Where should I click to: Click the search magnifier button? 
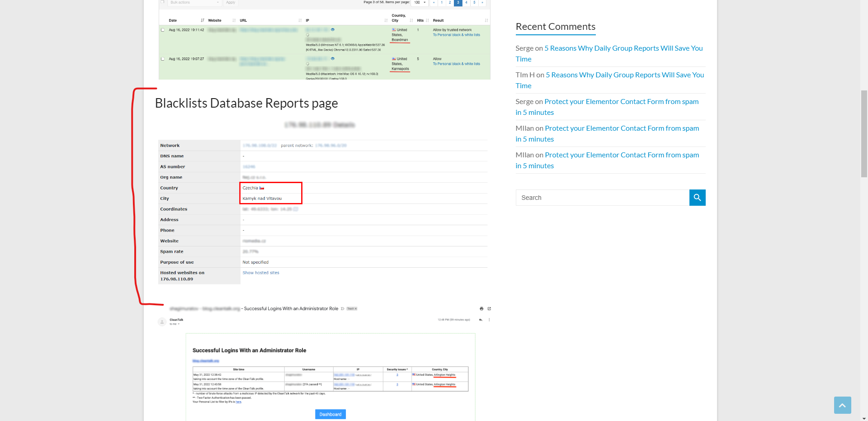[697, 198]
